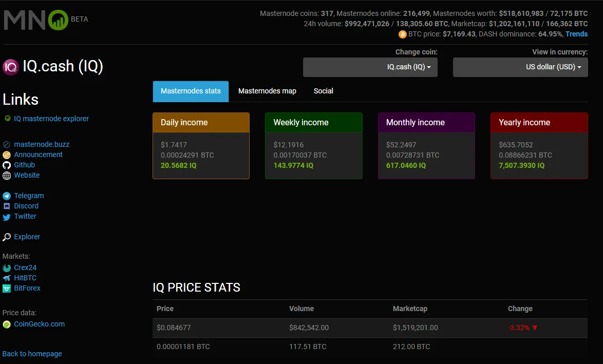The height and width of the screenshot is (364, 603).
Task: Open the Crex24 market link
Action: click(25, 267)
